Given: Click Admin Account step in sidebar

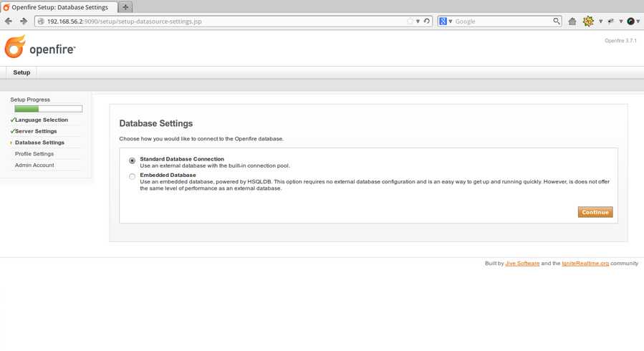Looking at the screenshot, I should coord(34,165).
